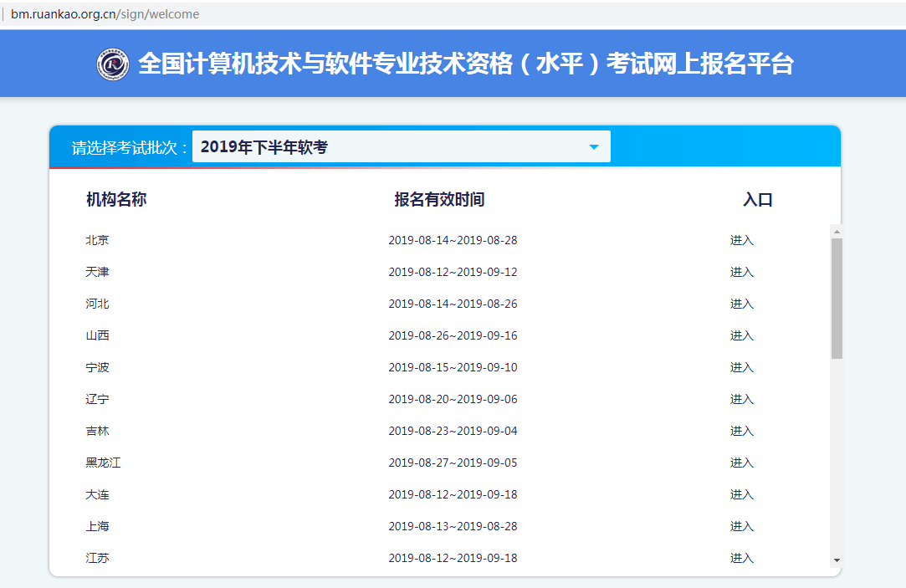Click date range 2019-08-14~2019-08-26
This screenshot has height=588, width=906.
coord(453,304)
